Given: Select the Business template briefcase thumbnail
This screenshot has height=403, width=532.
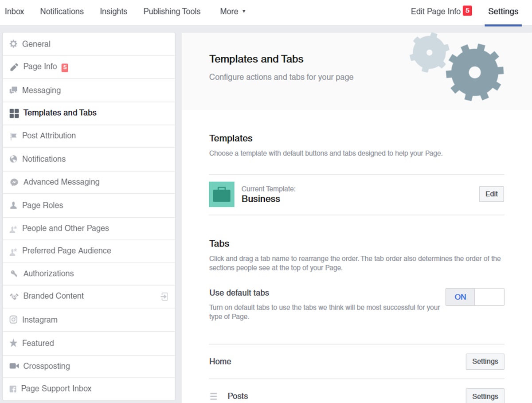Looking at the screenshot, I should [x=222, y=194].
